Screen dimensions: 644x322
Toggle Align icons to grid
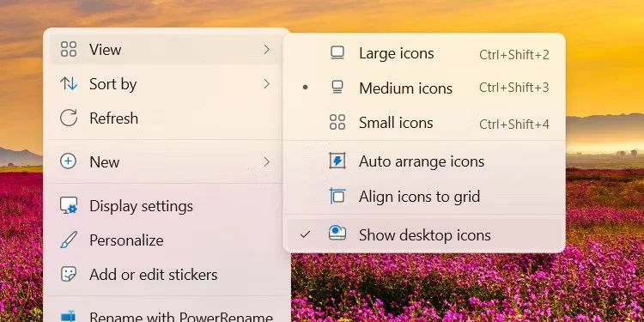pyautogui.click(x=424, y=197)
